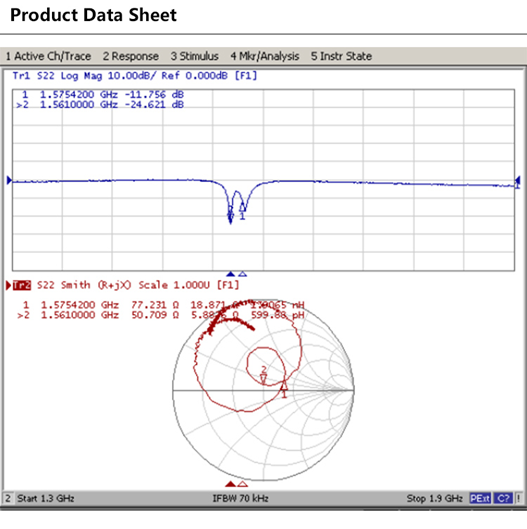Click marker 1 on the log mag trace
The width and height of the screenshot is (527, 529).
242,212
